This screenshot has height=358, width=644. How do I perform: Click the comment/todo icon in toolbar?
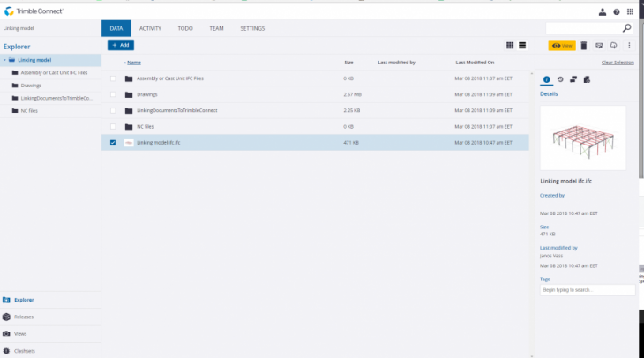pos(599,46)
